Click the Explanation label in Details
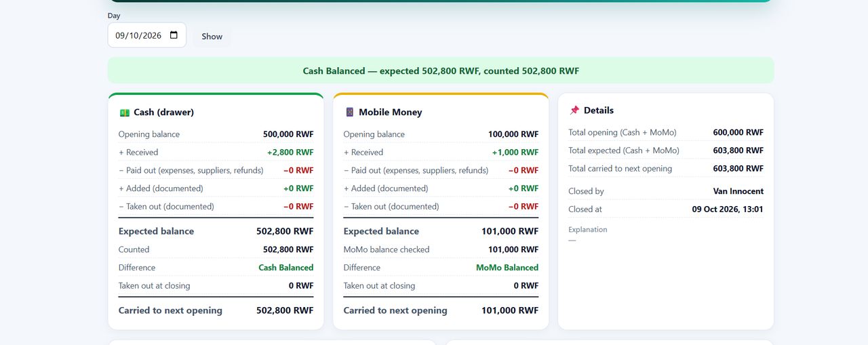The height and width of the screenshot is (345, 868). tap(588, 230)
